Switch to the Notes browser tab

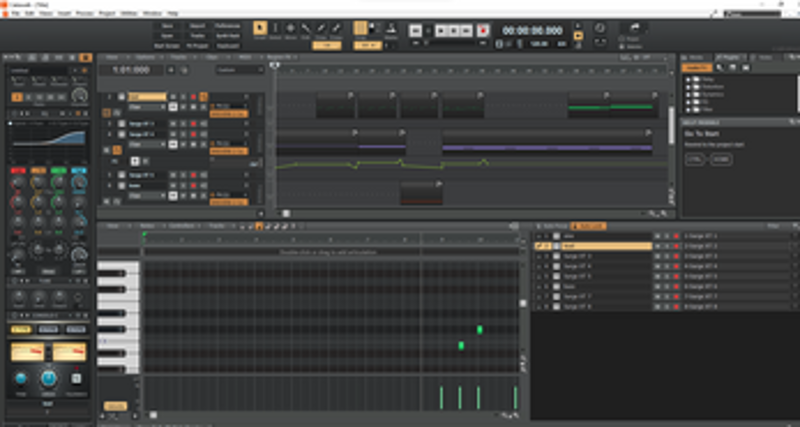click(764, 57)
